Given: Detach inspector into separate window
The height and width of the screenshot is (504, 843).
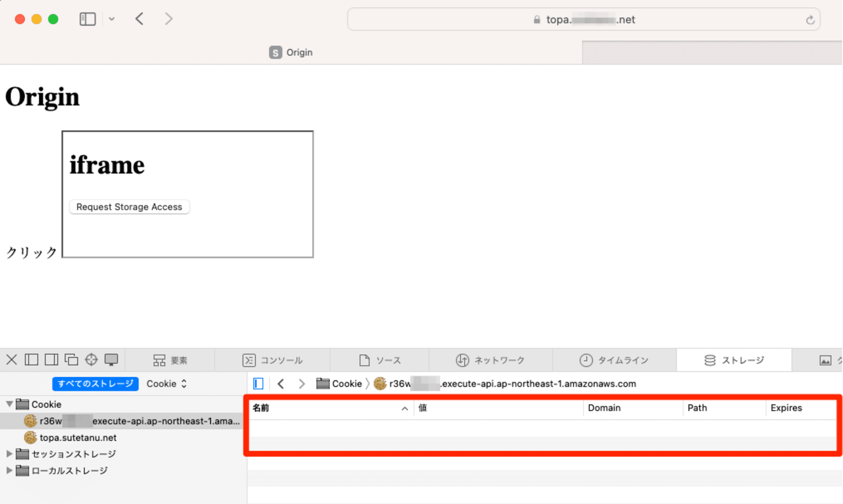Looking at the screenshot, I should [71, 360].
